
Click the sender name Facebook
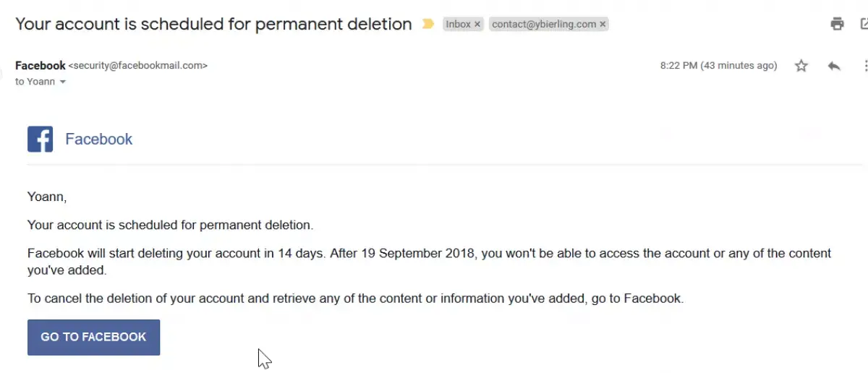[x=40, y=65]
